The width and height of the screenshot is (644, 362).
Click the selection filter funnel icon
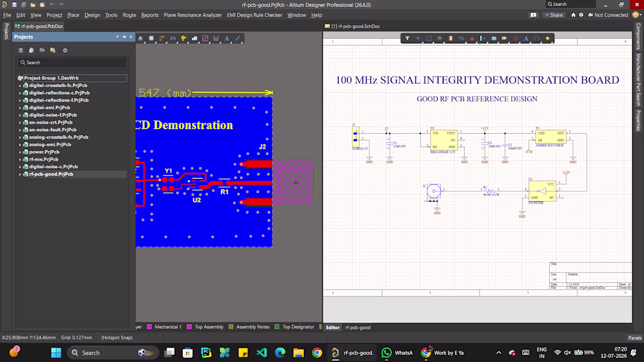point(407,38)
